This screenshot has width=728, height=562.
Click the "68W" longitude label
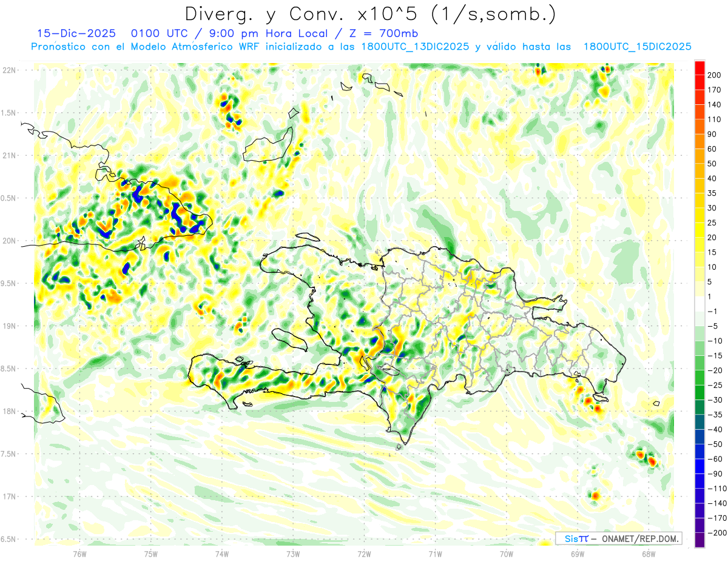tap(648, 554)
